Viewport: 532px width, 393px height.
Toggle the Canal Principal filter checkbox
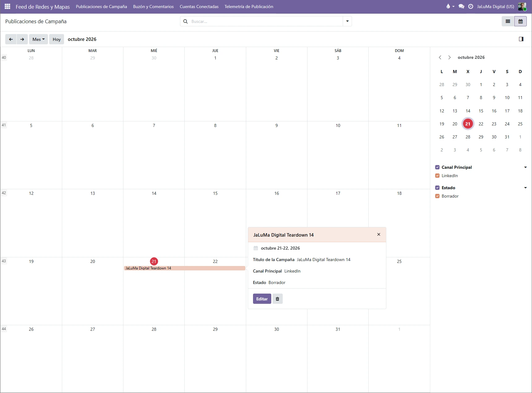[437, 167]
